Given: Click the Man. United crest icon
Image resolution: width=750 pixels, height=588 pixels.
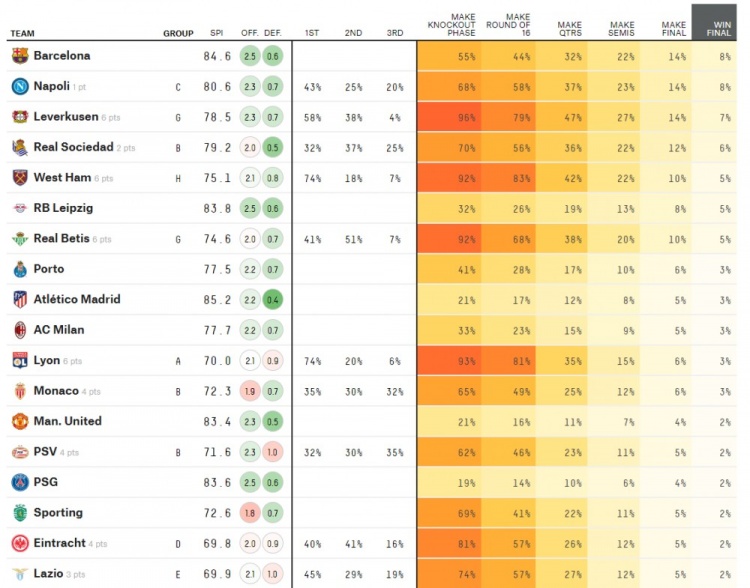Looking at the screenshot, I should (x=20, y=421).
